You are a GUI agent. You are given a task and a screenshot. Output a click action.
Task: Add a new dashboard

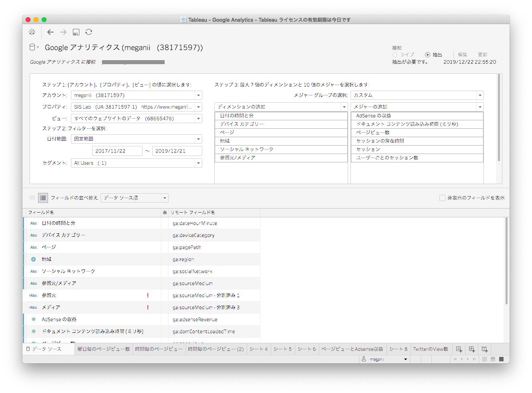[x=472, y=349]
